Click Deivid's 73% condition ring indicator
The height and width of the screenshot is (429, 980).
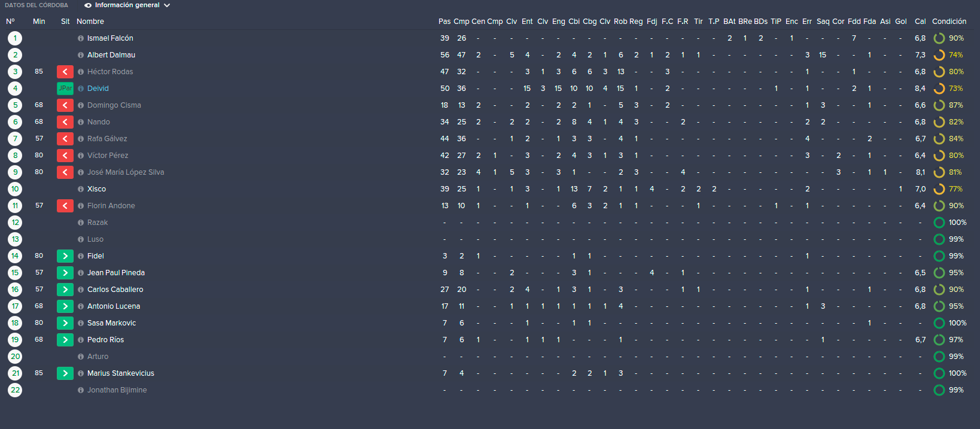[939, 89]
